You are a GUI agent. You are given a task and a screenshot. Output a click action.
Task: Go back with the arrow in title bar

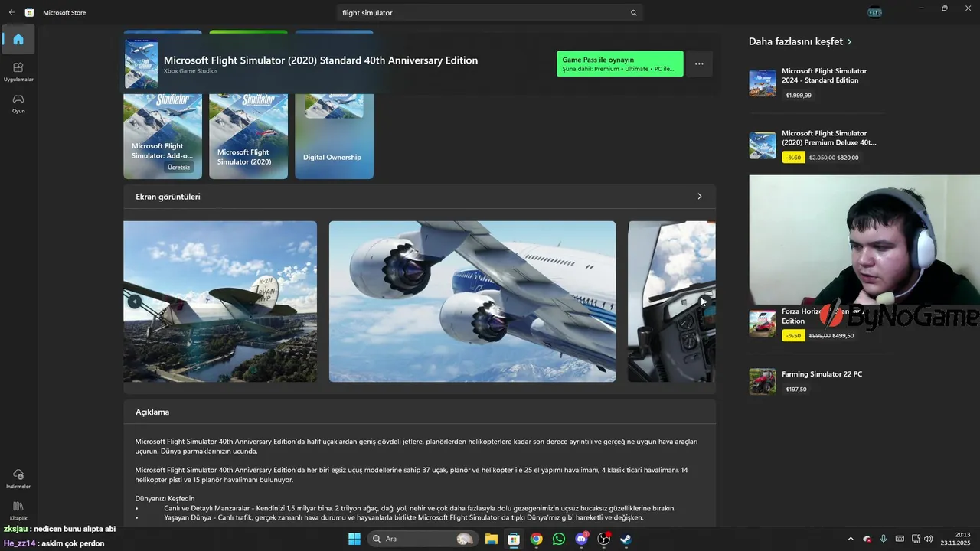(x=11, y=12)
